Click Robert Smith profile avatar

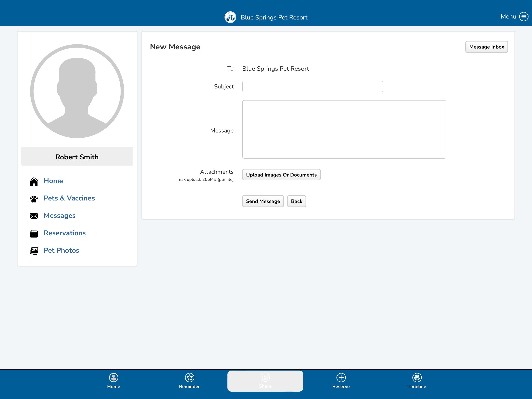tap(77, 91)
